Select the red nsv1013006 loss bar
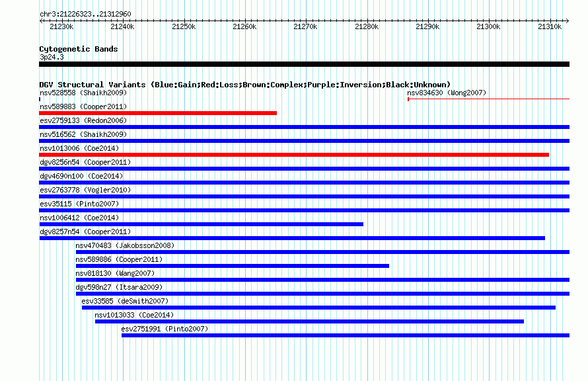Screen dimensions: 588x381 294,155
